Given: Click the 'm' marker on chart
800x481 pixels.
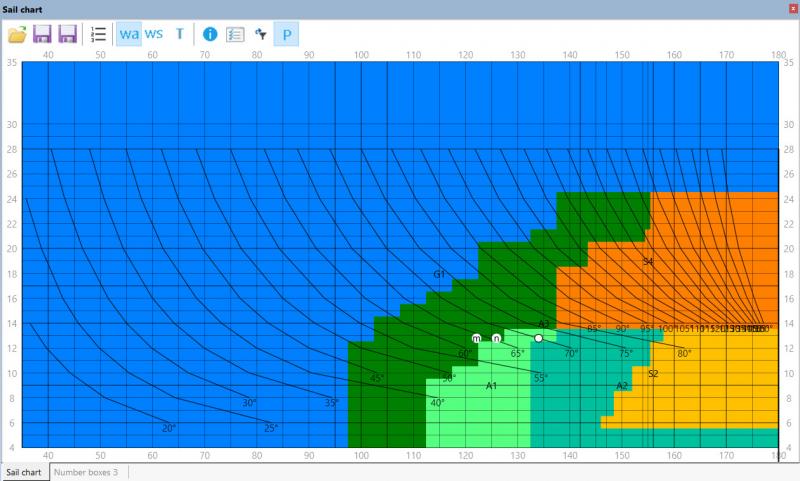Looking at the screenshot, I should coord(477,339).
